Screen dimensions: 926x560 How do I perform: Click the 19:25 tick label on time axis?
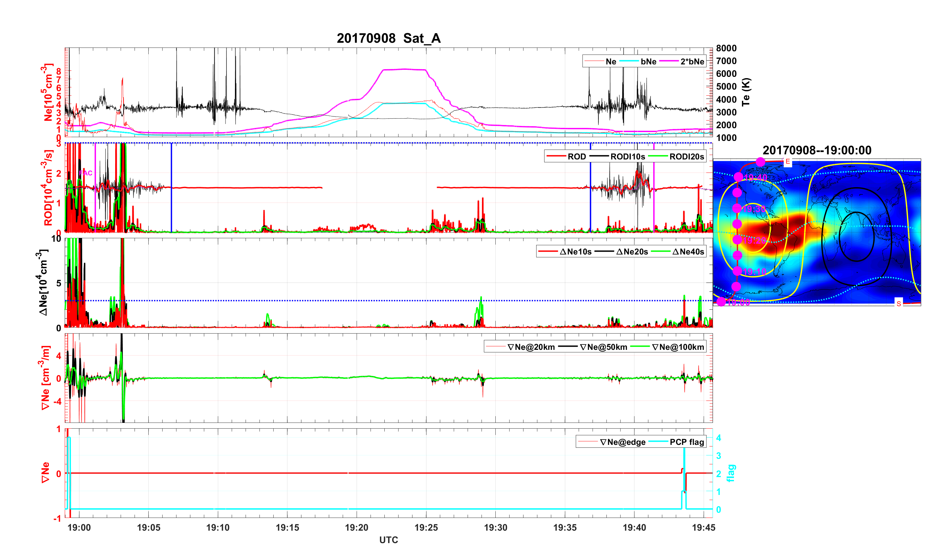click(x=426, y=528)
